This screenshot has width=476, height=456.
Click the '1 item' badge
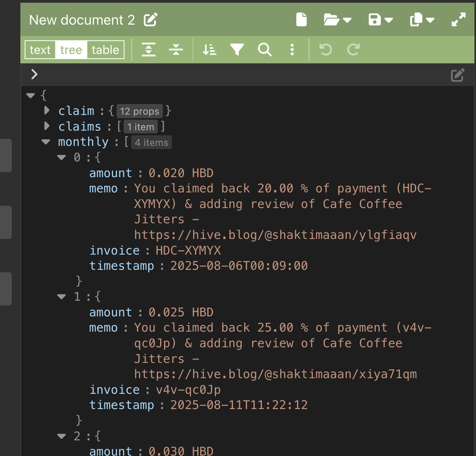141,127
